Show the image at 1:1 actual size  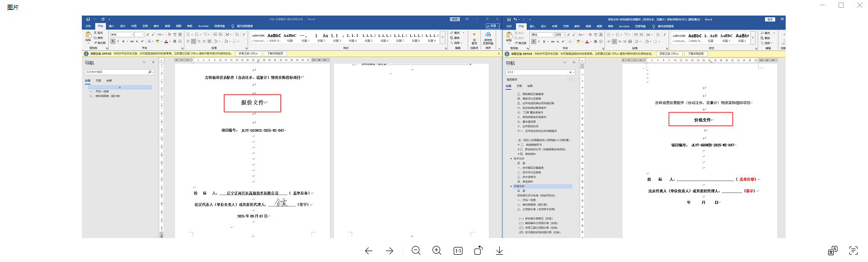pyautogui.click(x=458, y=251)
